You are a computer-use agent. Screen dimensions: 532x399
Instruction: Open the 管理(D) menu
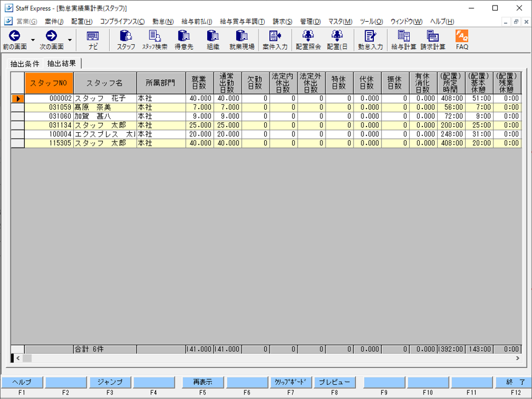click(310, 21)
